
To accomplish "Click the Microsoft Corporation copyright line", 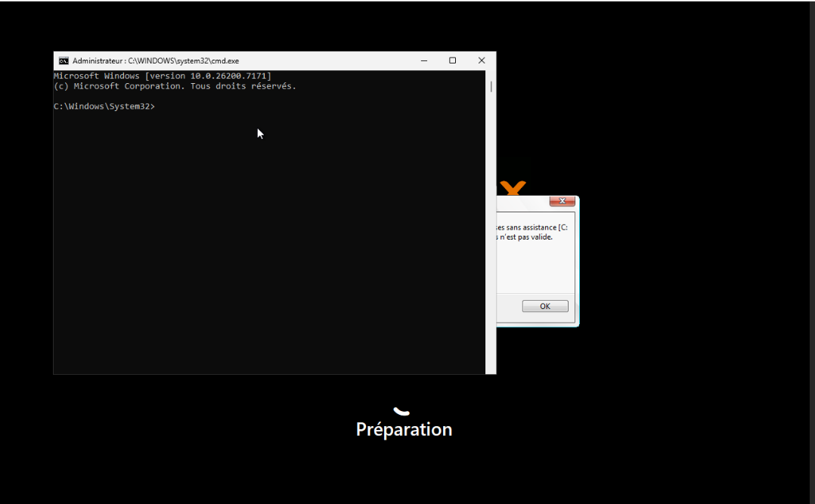I will pyautogui.click(x=175, y=86).
